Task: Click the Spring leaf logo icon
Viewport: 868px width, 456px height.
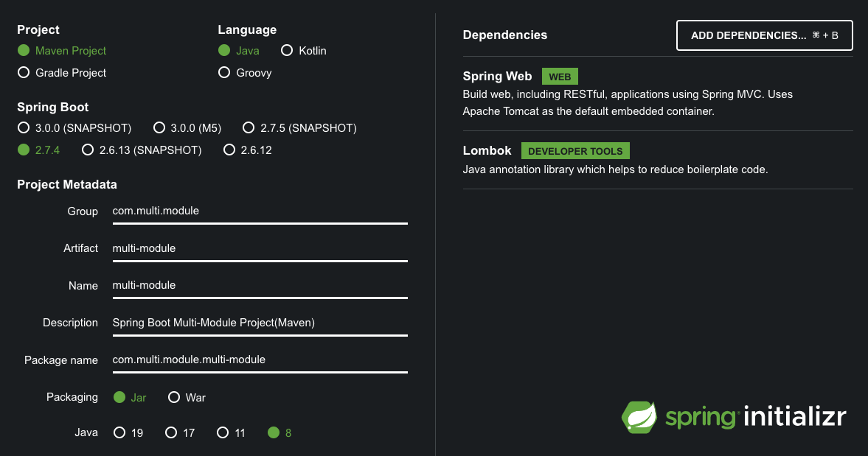Action: tap(639, 417)
